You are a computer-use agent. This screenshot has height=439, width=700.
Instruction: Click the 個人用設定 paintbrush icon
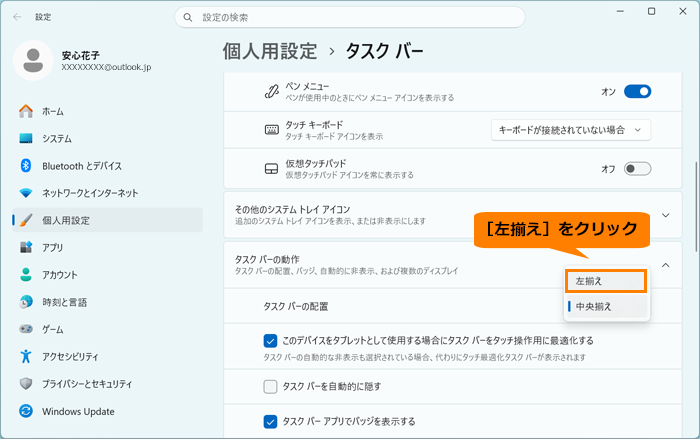click(x=26, y=220)
